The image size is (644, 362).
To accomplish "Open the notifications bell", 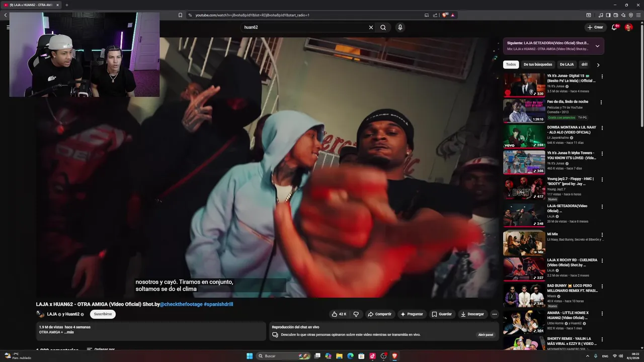I will (x=614, y=27).
